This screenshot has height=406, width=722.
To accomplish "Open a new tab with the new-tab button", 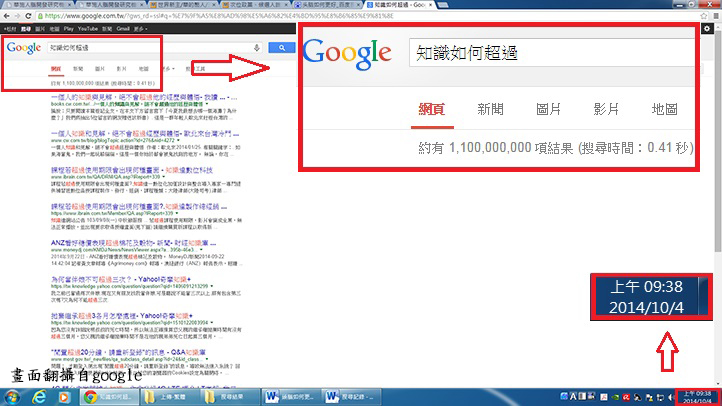I will tap(443, 5).
